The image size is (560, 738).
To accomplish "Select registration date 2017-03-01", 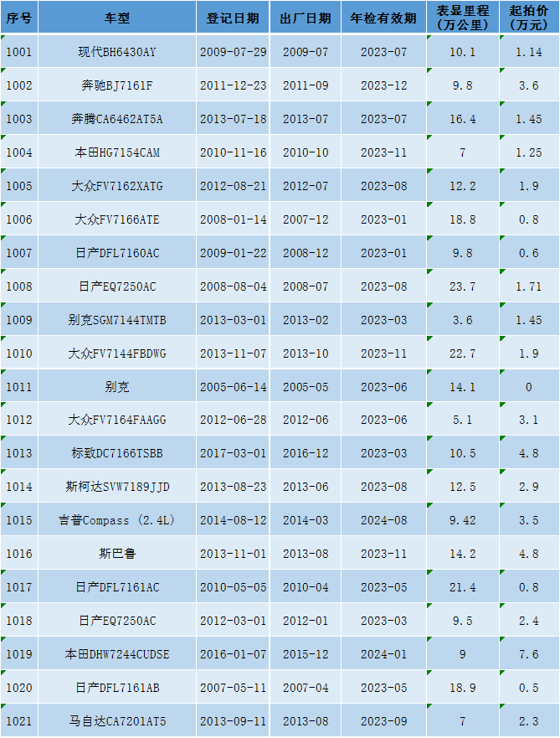I will (233, 452).
